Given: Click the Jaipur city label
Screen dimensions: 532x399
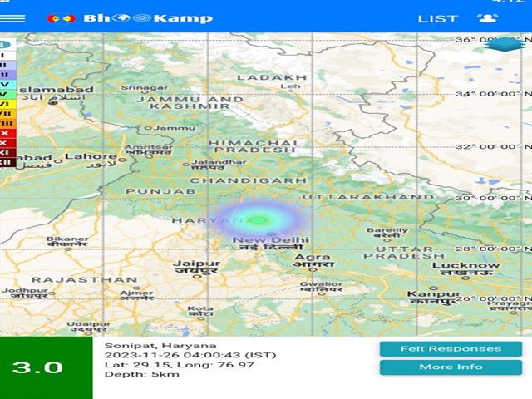Looking at the screenshot, I should [x=197, y=267].
